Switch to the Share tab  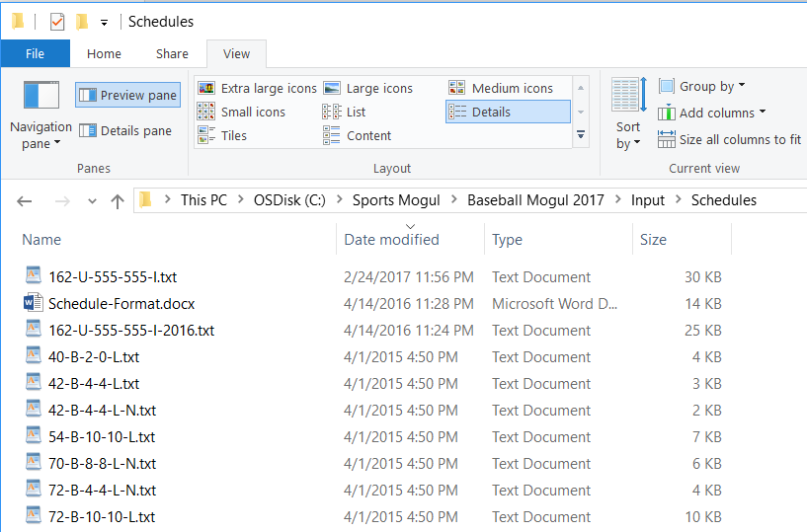172,53
